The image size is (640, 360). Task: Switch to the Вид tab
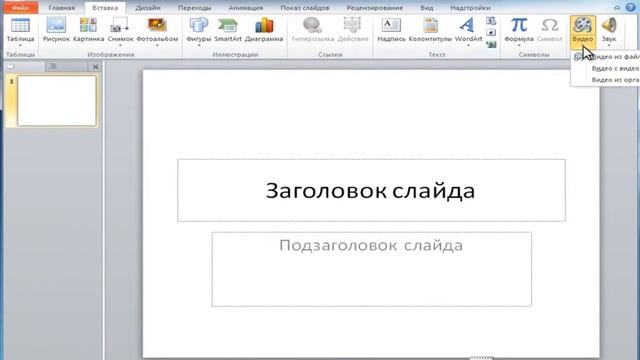[427, 8]
